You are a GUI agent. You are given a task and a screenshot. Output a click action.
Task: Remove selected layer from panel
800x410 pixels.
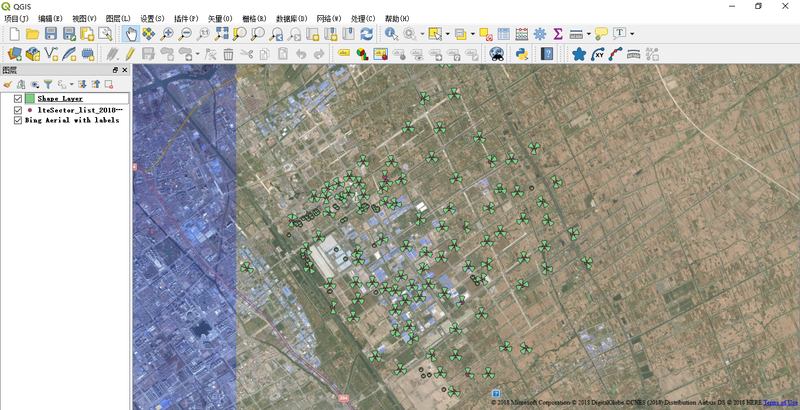(109, 85)
